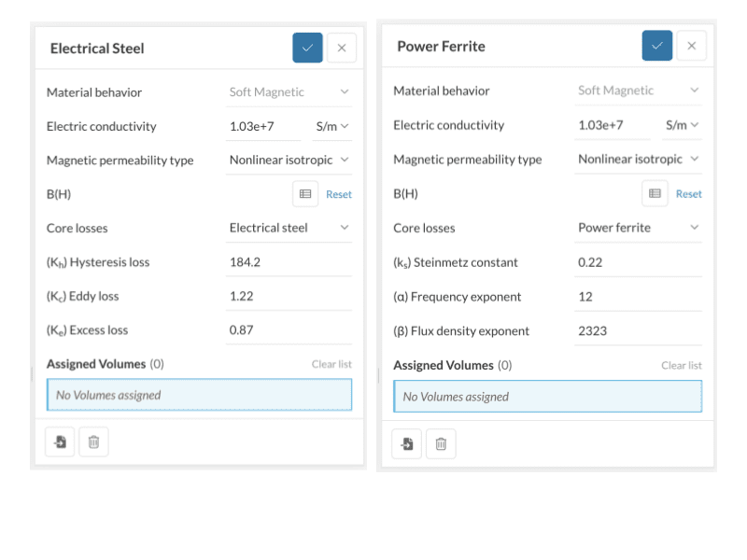Image resolution: width=747 pixels, height=560 pixels.
Task: Edit the Hysteresis loss value 184.2
Action: click(x=289, y=262)
